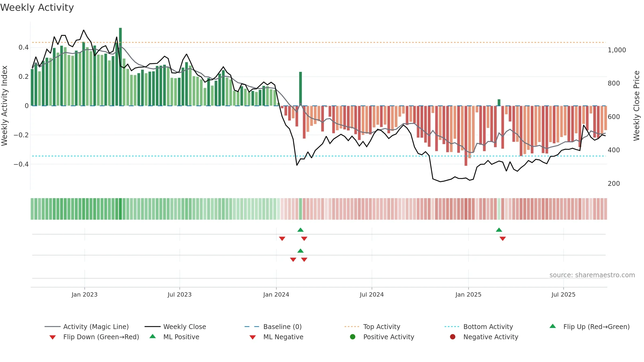The image size is (644, 362).
Task: Toggle the Top Activity legend entry
Action: [372, 327]
